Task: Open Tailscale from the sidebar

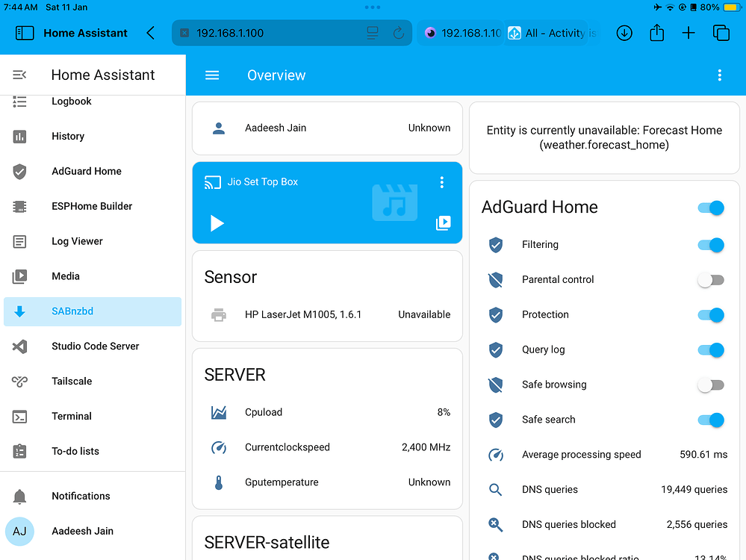Action: pyautogui.click(x=72, y=381)
